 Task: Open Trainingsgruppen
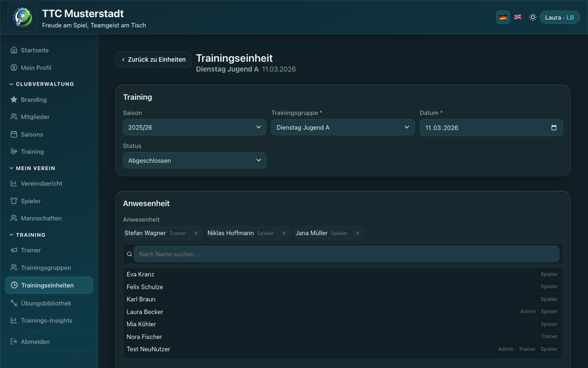[x=49, y=268]
